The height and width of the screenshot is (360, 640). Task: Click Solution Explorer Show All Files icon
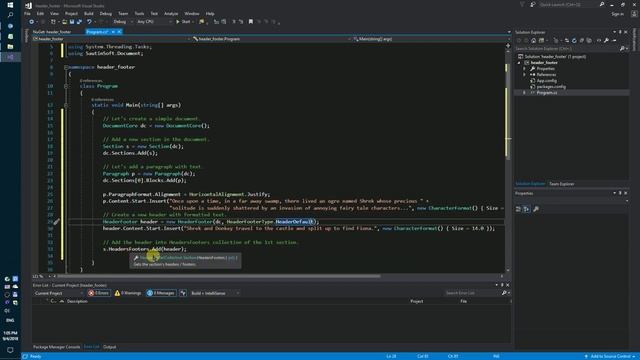[589, 40]
